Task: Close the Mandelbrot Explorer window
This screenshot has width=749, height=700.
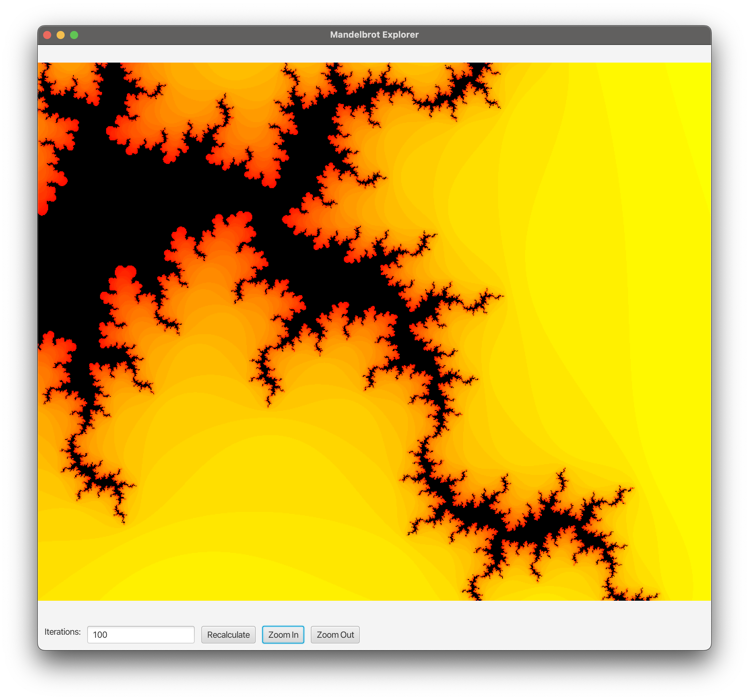Action: [x=47, y=35]
